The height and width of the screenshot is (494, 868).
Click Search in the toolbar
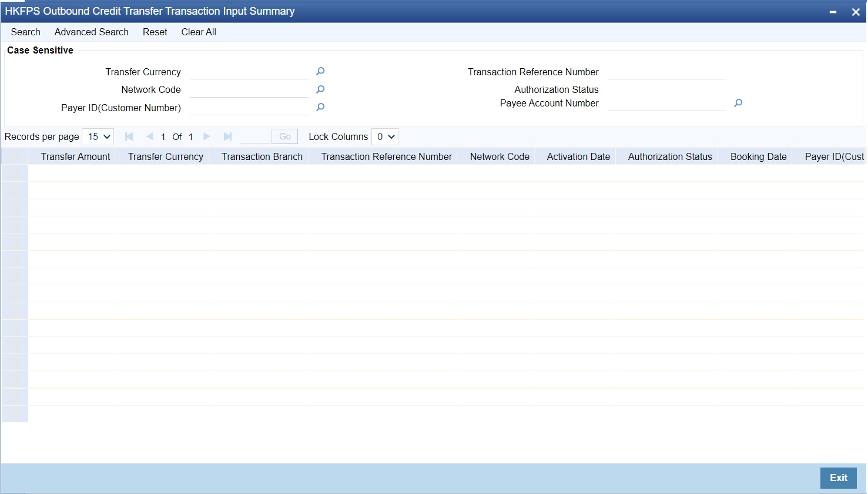click(x=26, y=32)
